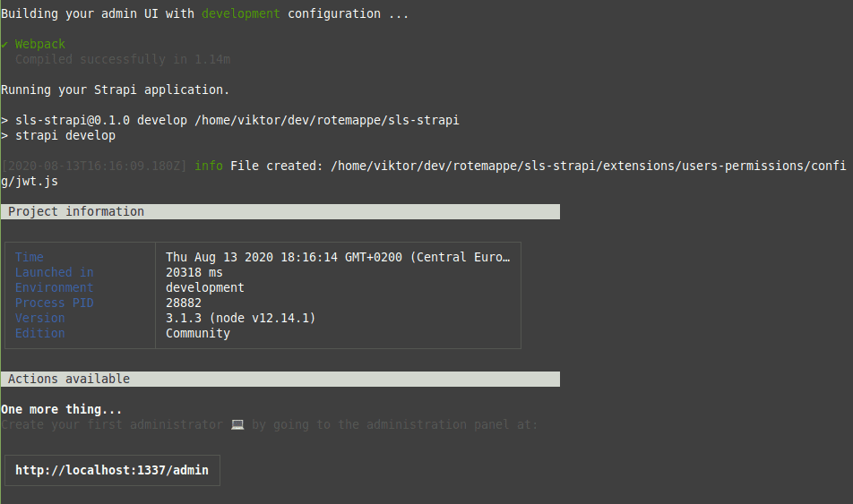Viewport: 853px width, 504px height.
Task: Click the Edition value Community
Action: (x=198, y=333)
